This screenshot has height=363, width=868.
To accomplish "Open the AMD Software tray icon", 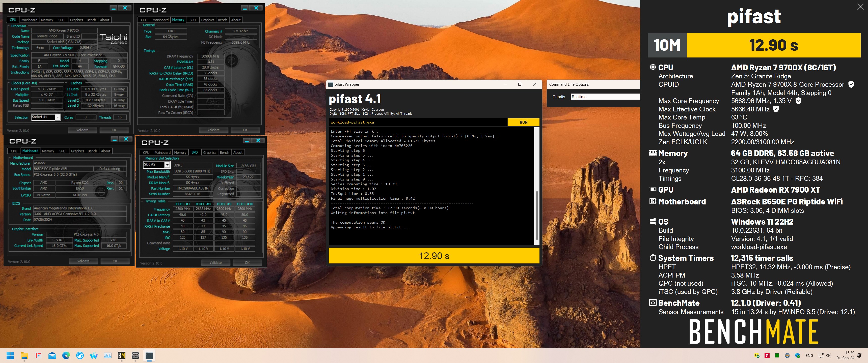I will click(767, 356).
